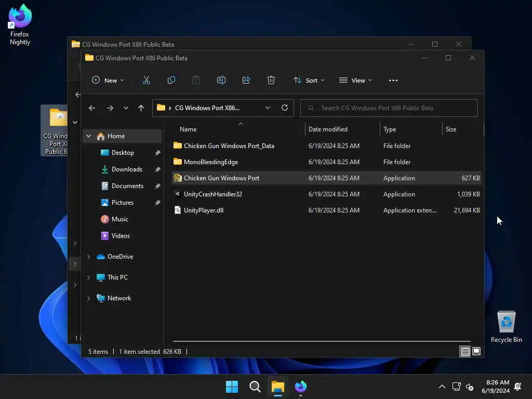Switch to large thumbnails view in status bar
This screenshot has width=532, height=399.
476,352
